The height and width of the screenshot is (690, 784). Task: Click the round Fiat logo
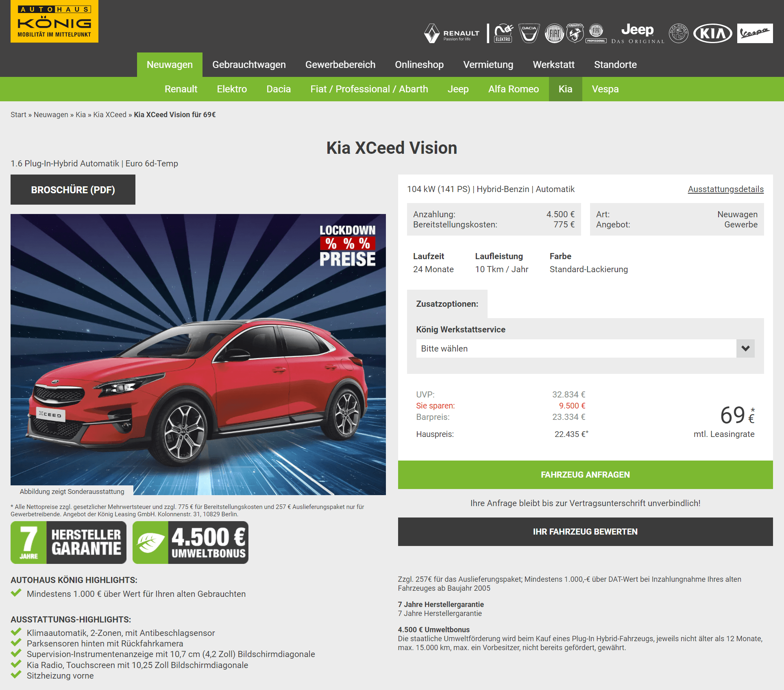[x=554, y=33]
